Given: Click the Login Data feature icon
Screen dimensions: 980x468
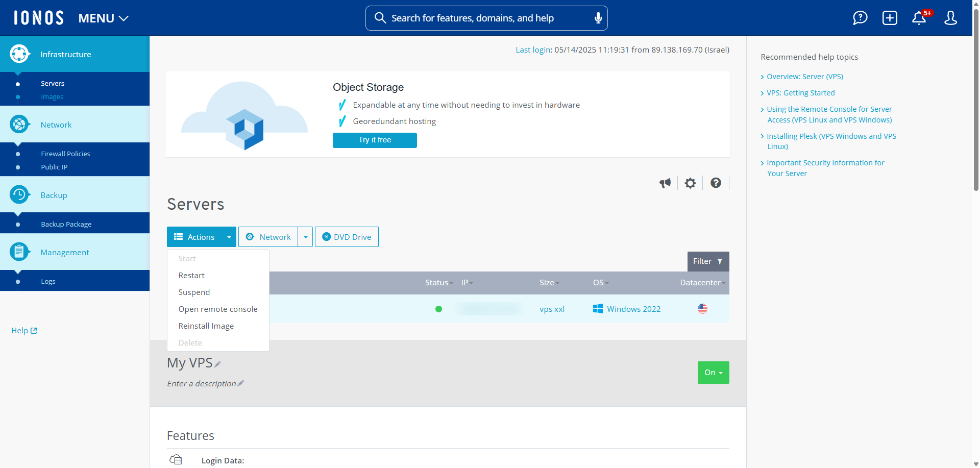Looking at the screenshot, I should tap(176, 460).
